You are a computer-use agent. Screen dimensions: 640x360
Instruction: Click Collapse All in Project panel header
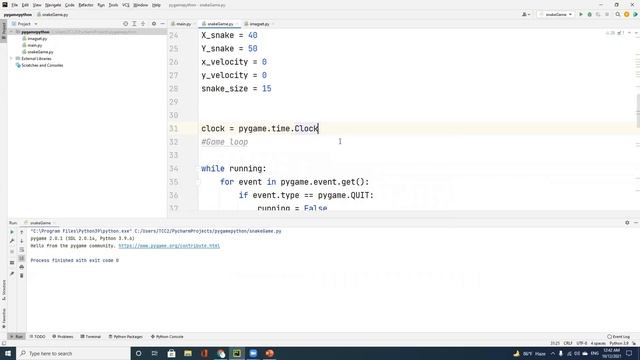click(143, 24)
